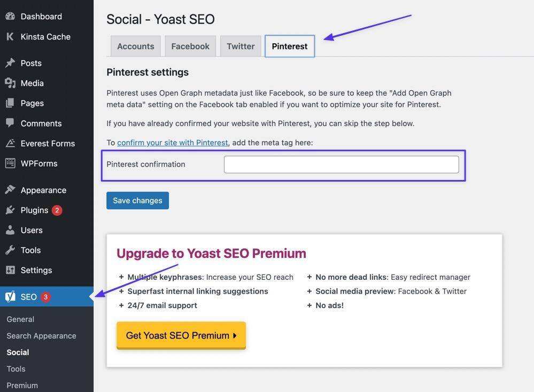
Task: Click the Pinterest confirmation text field
Action: tap(341, 164)
